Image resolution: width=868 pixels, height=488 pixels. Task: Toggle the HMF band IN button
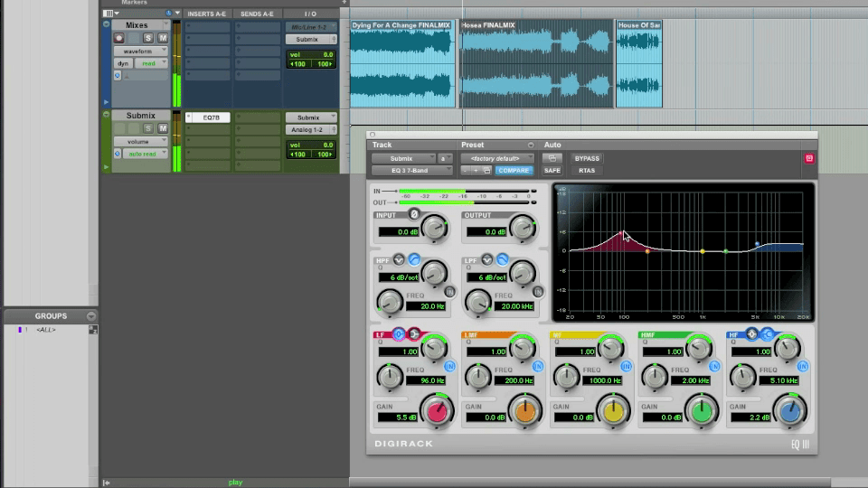pyautogui.click(x=714, y=366)
